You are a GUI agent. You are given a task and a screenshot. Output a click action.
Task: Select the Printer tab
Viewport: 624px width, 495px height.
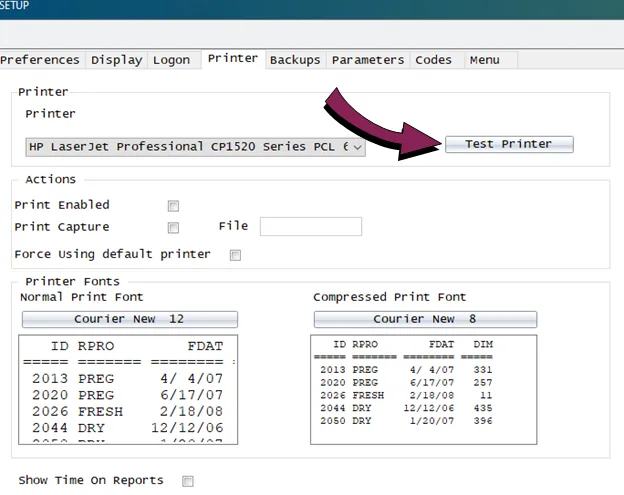point(233,58)
